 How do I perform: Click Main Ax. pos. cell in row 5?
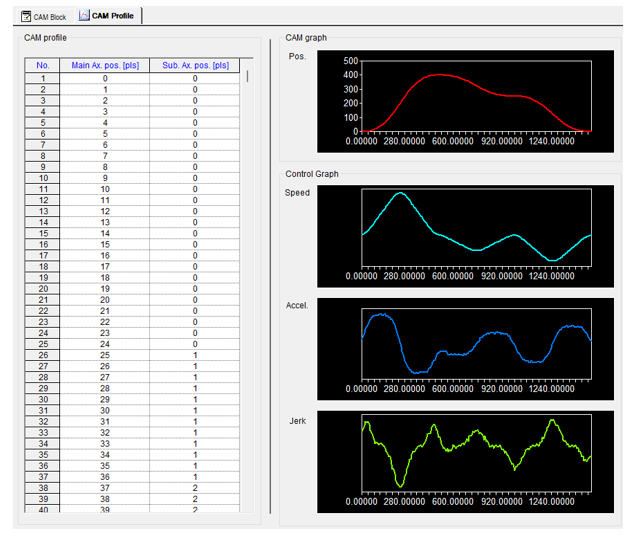(x=105, y=123)
